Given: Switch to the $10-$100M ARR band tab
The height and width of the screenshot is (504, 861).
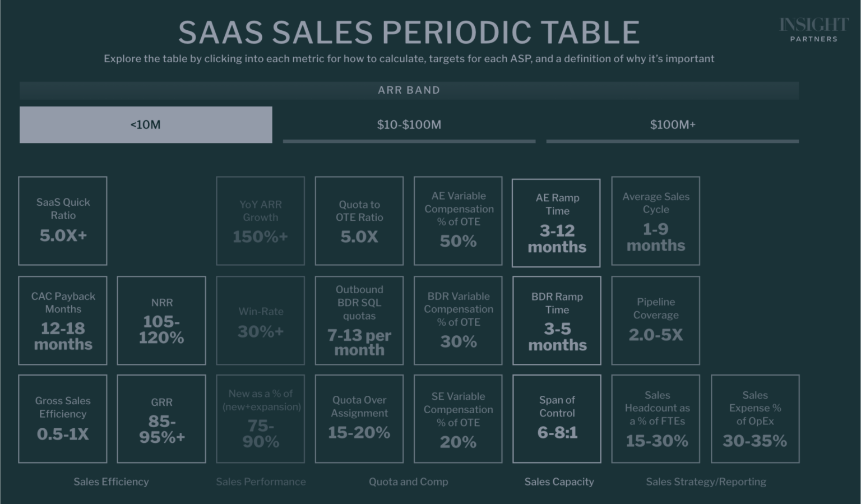Looking at the screenshot, I should coord(409,124).
